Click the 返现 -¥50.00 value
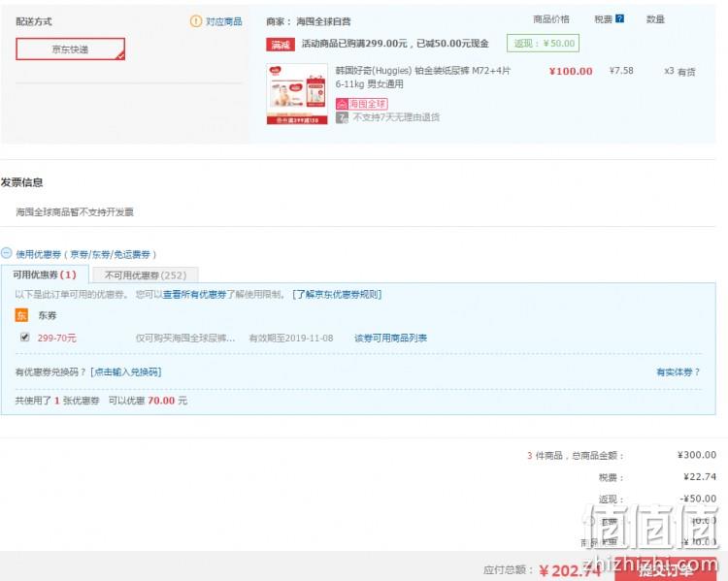728x581 pixels. point(698,499)
